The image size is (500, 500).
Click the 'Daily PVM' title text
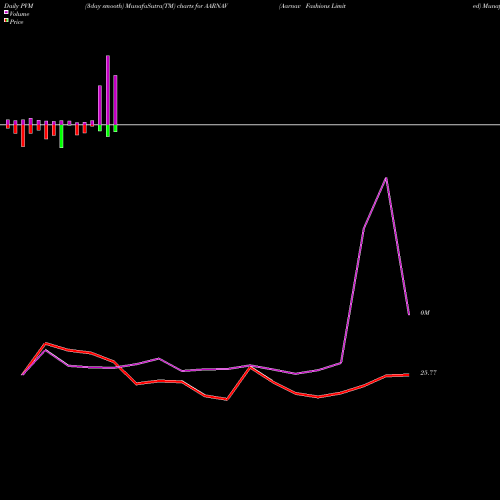point(19,6)
